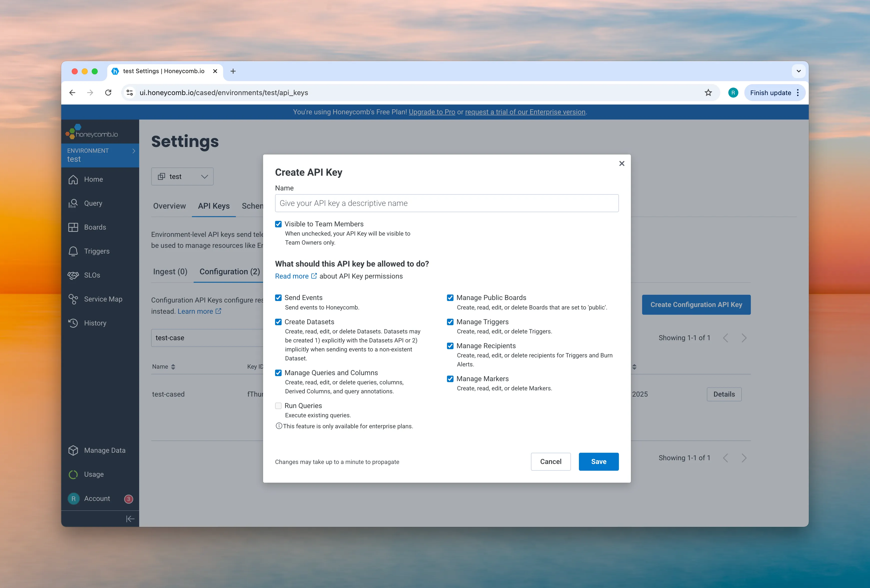Select Boards from the sidebar
This screenshot has width=870, height=588.
[94, 227]
